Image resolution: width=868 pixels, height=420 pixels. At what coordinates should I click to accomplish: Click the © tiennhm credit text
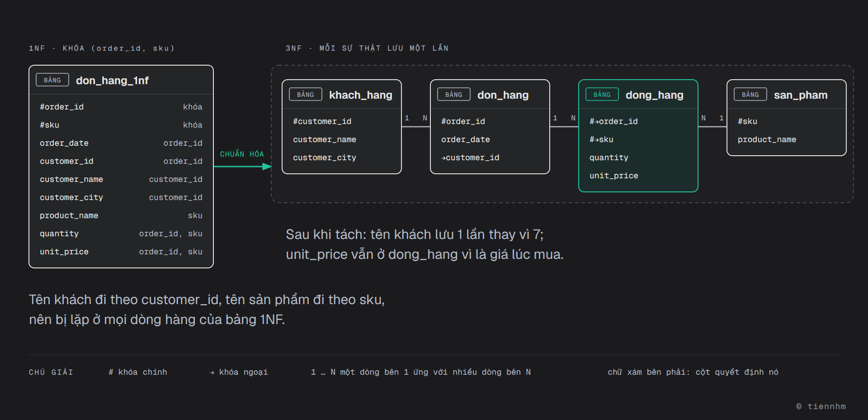[x=821, y=406]
